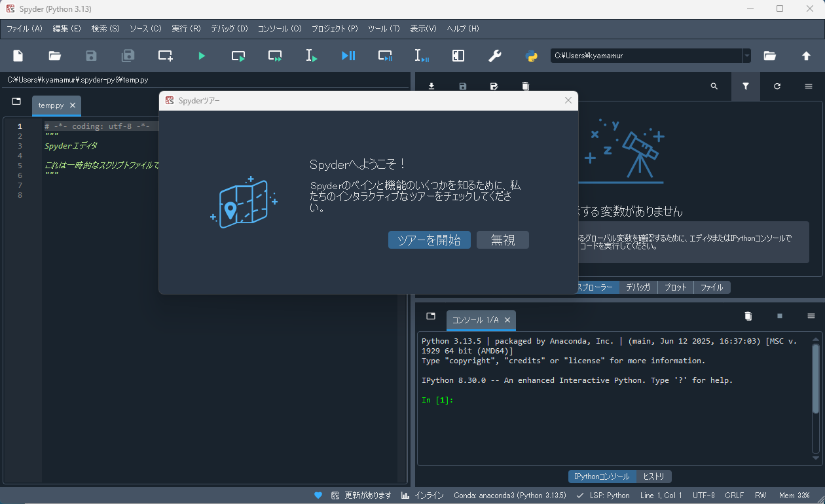Click the 無視 button
825x504 pixels.
[x=503, y=240]
